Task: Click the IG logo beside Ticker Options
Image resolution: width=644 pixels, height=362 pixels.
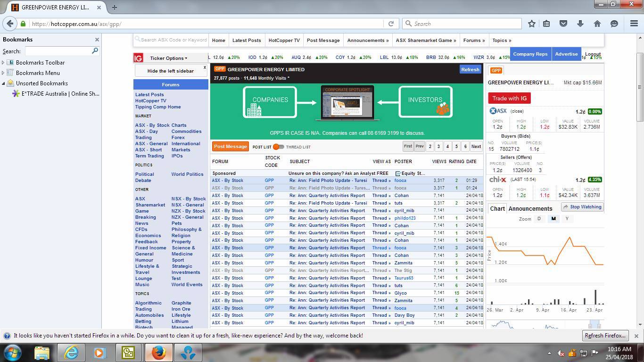Action: point(138,58)
